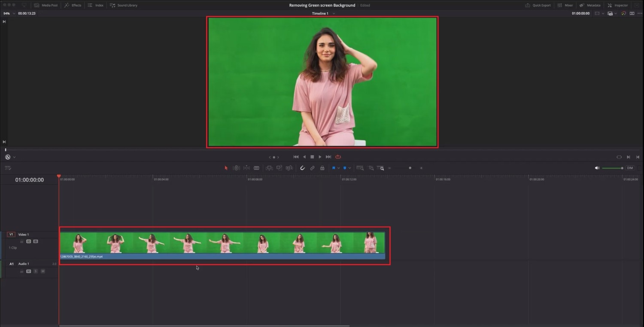Mute the Audio 1 track
Viewport: 644px width, 327px height.
click(43, 271)
